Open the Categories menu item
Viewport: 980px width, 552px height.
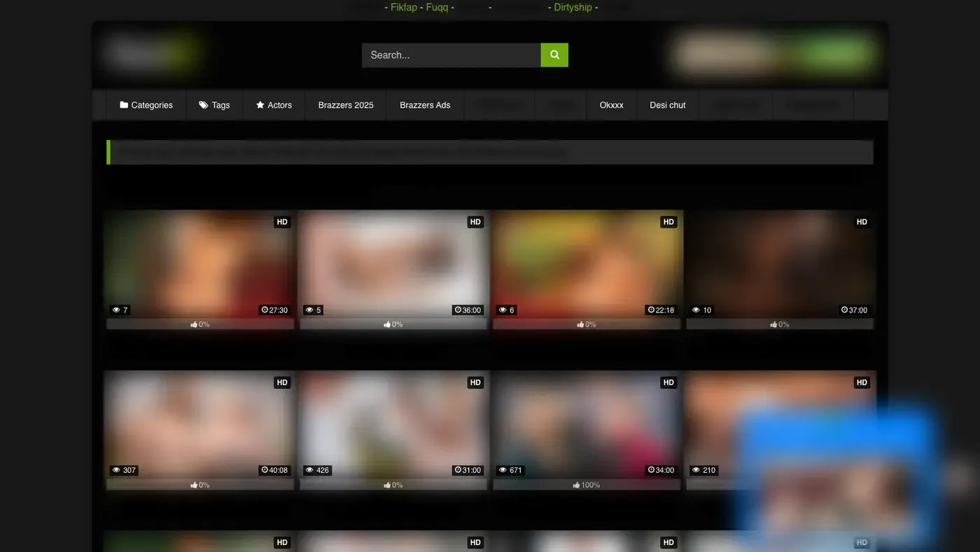tap(146, 105)
